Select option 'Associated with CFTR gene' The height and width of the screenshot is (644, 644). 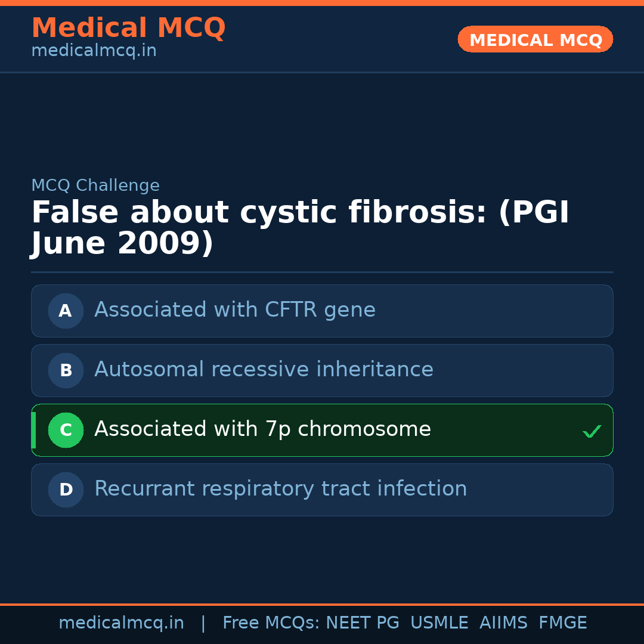pyautogui.click(x=235, y=310)
